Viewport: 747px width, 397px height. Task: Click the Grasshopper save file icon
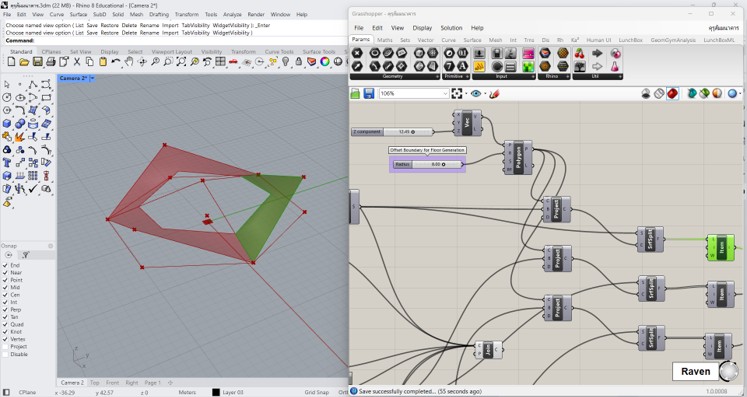coord(369,93)
